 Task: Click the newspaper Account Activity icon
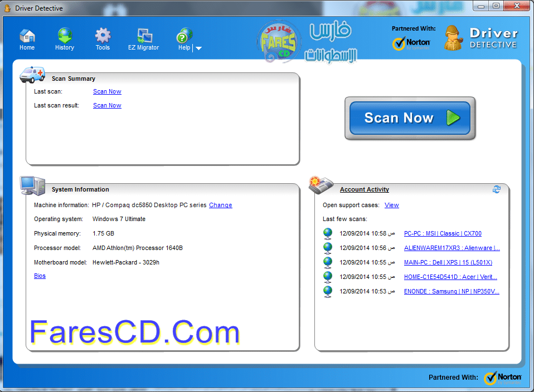point(321,185)
